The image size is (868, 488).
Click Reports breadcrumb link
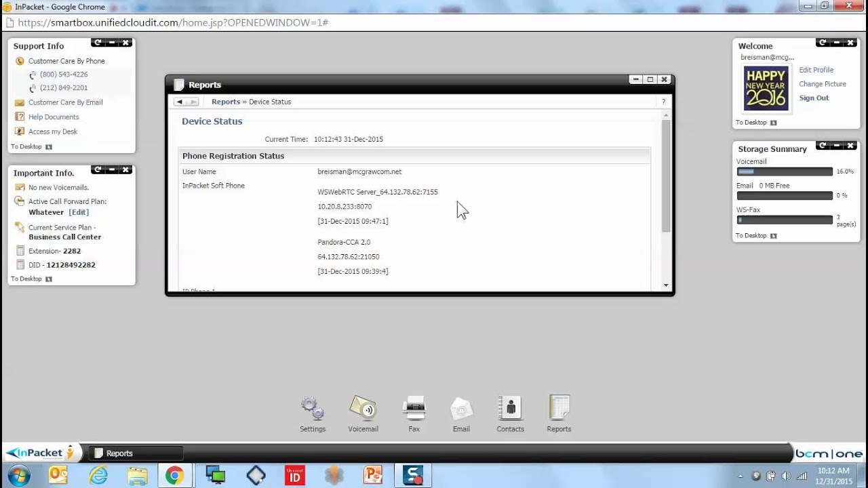[x=226, y=102]
